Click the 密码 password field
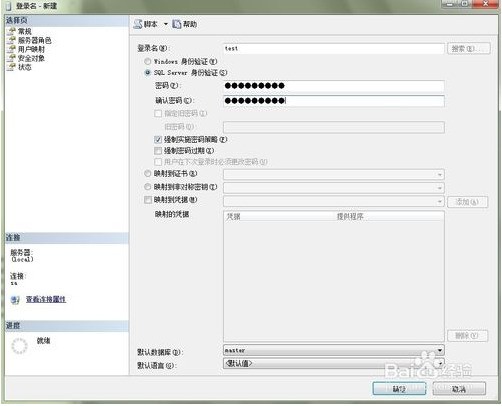Image resolution: width=502 pixels, height=406 pixels. pyautogui.click(x=334, y=86)
